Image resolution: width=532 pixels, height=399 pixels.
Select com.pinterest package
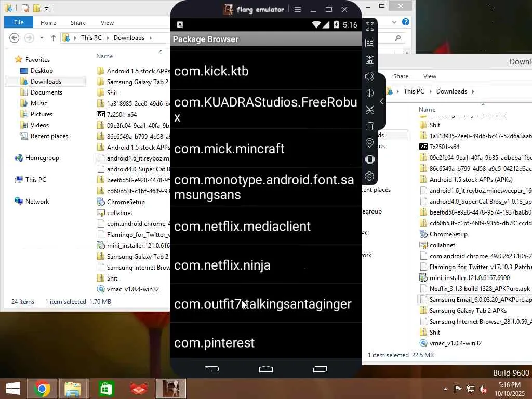pos(265,341)
